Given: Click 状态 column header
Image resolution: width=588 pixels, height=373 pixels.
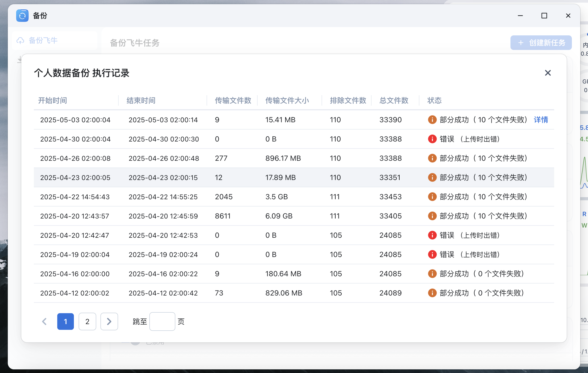Looking at the screenshot, I should tap(434, 100).
